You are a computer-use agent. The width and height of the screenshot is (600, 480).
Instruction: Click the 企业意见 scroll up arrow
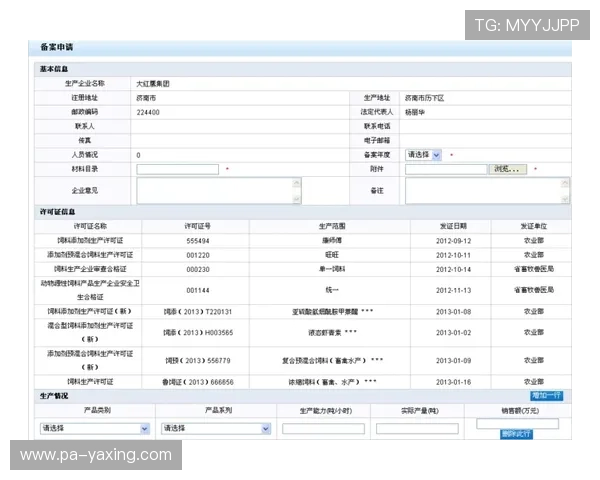(297, 183)
